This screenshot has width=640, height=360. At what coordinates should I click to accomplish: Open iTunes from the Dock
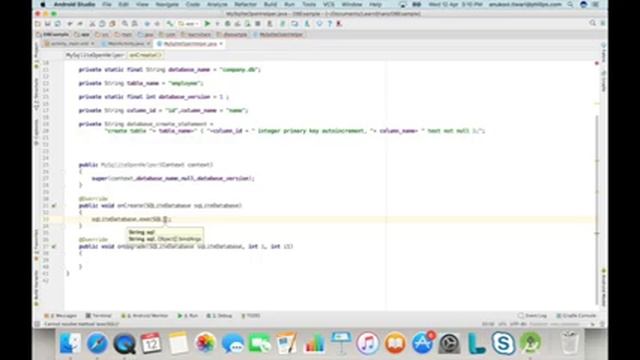367,343
